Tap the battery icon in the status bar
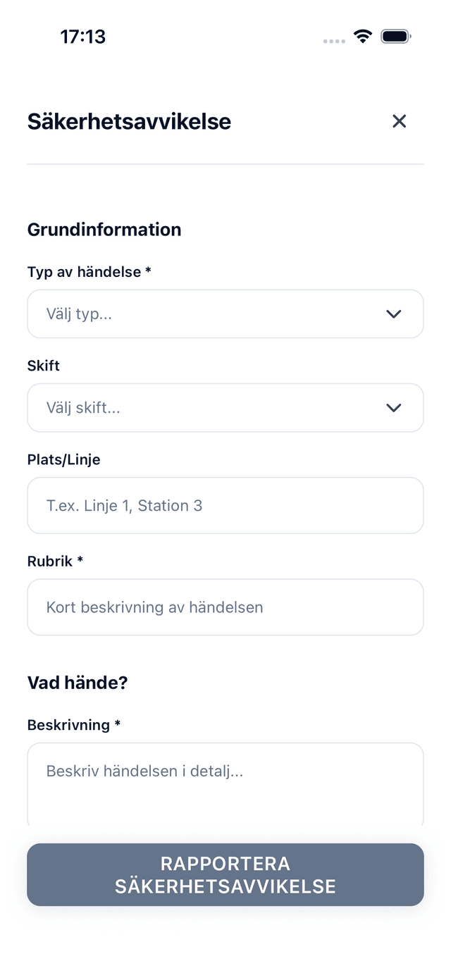The image size is (451, 980). 395,35
